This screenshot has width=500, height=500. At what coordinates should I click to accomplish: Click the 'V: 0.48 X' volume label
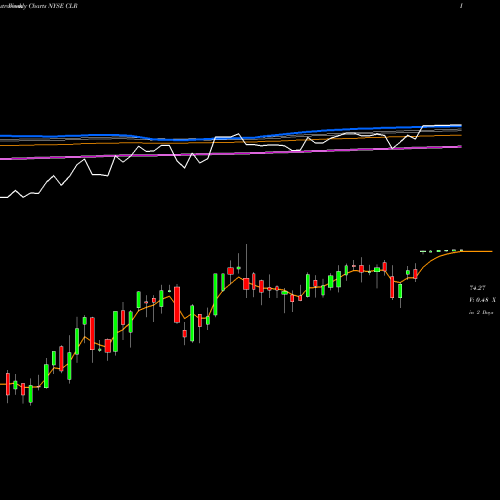(482, 300)
